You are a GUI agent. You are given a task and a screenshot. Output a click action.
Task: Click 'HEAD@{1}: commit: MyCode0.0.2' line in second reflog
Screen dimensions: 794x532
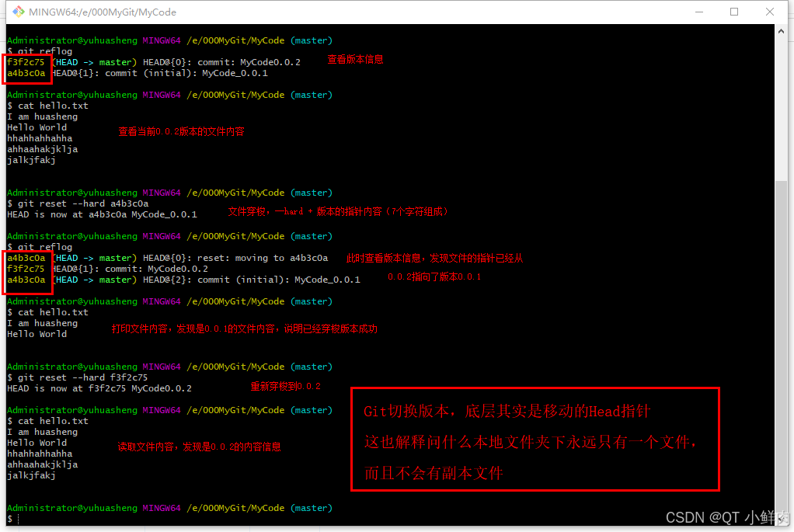coord(130,269)
